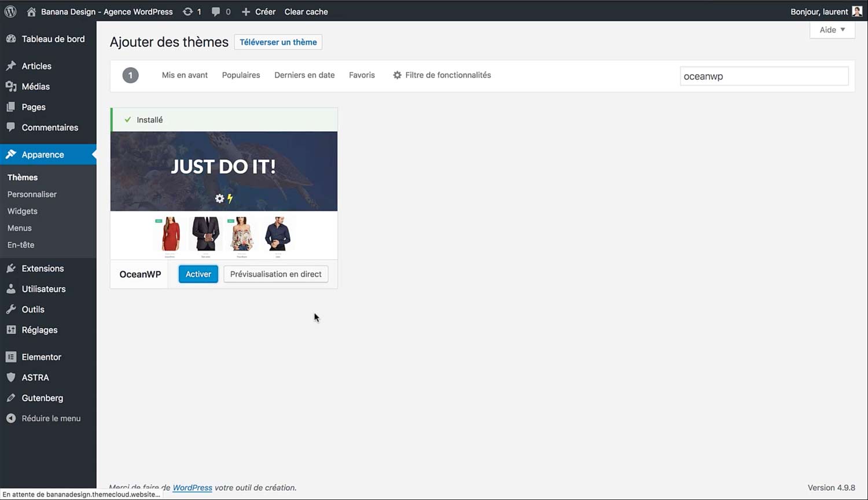This screenshot has height=500, width=868.
Task: Switch to the Derniers en date tab
Action: (304, 75)
